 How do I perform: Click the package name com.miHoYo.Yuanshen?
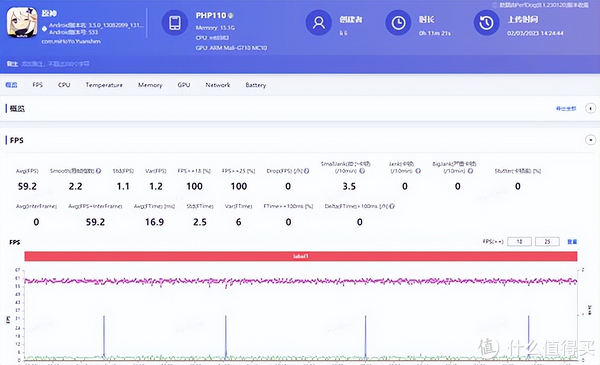point(71,41)
